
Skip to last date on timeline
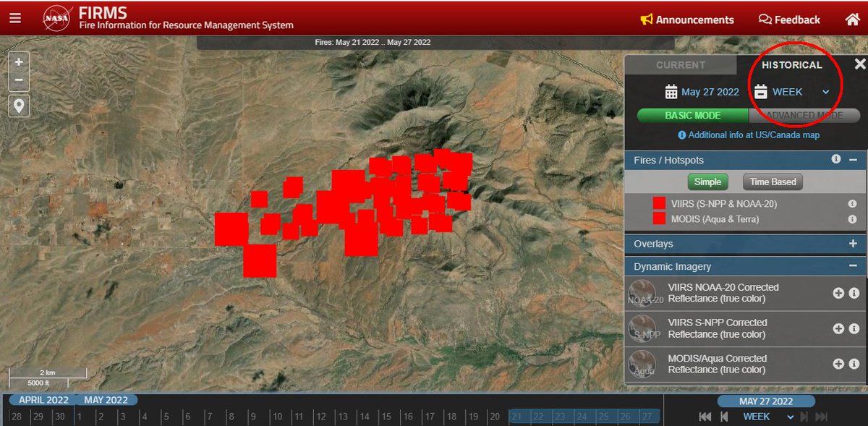[821, 417]
